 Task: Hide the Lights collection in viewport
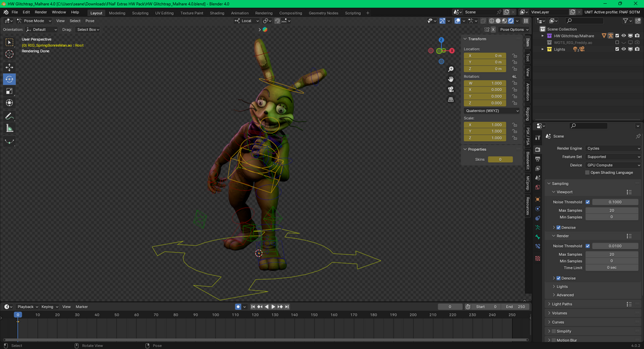623,49
